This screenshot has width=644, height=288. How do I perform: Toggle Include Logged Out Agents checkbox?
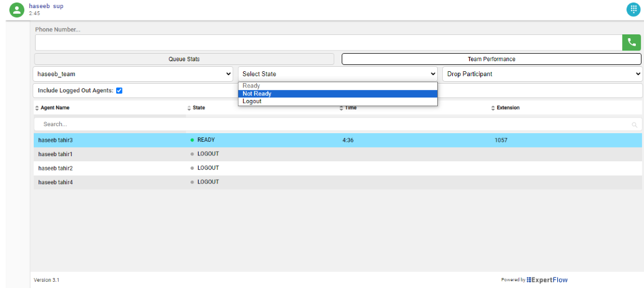tap(119, 91)
